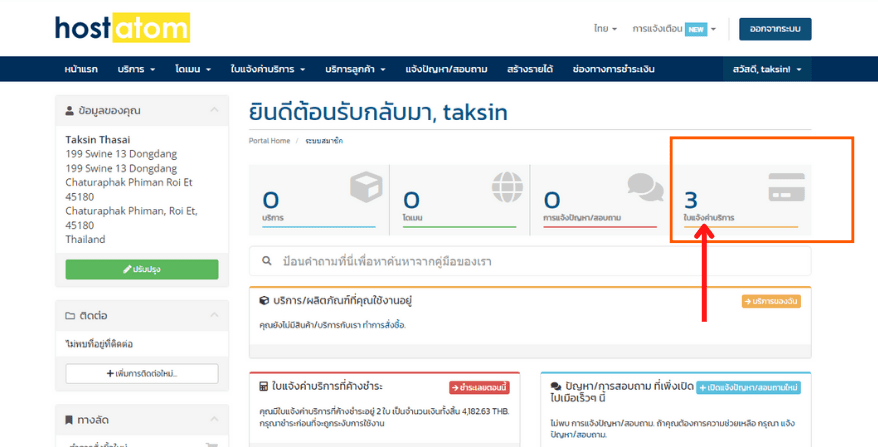The width and height of the screenshot is (878, 447).
Task: Click the folder icon beside ติดต่อ
Action: click(x=69, y=316)
